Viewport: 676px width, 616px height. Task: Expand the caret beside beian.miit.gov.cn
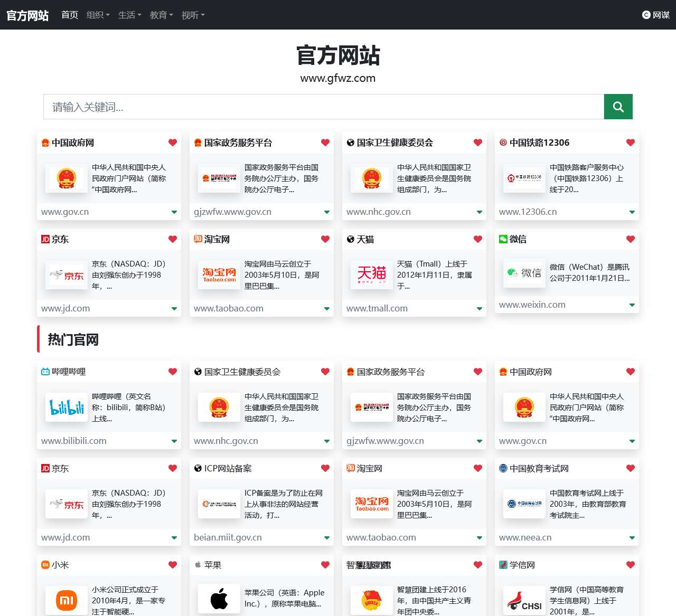pos(327,538)
